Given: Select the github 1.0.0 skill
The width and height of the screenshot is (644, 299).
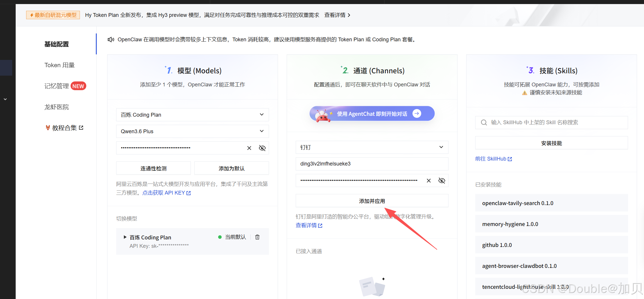Looking at the screenshot, I should (551, 245).
